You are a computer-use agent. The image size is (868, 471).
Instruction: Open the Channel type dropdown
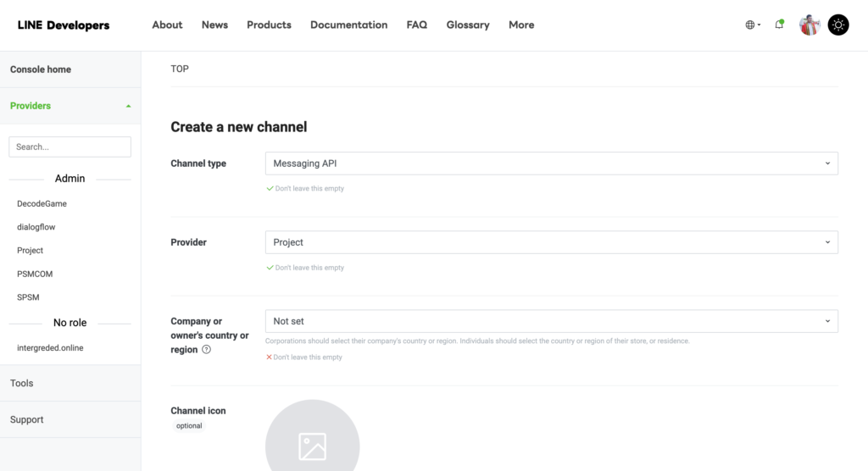551,163
